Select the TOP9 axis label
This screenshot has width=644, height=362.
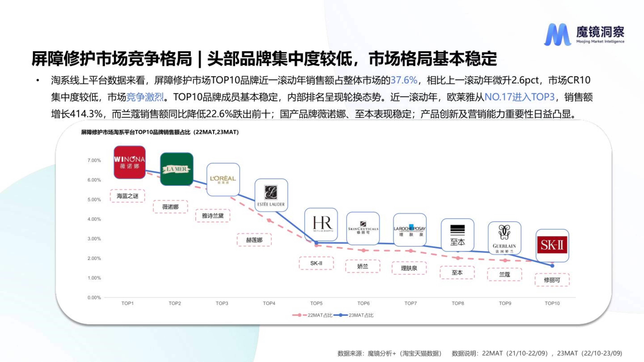(x=505, y=303)
